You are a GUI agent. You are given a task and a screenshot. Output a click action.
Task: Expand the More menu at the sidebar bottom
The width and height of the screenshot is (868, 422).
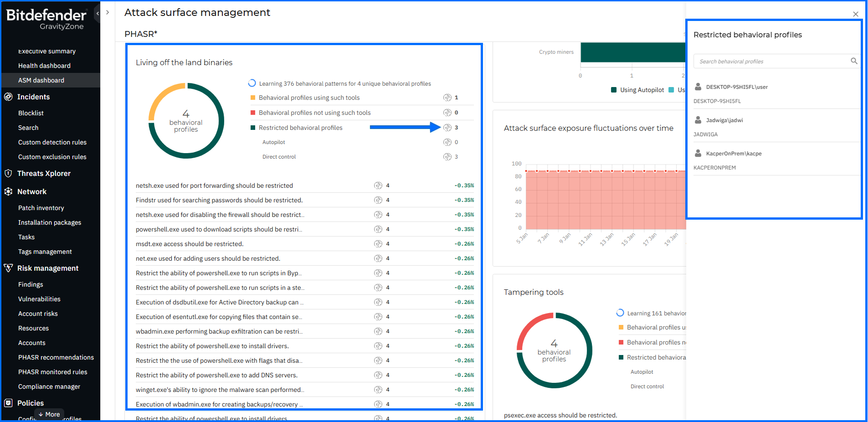(x=49, y=414)
